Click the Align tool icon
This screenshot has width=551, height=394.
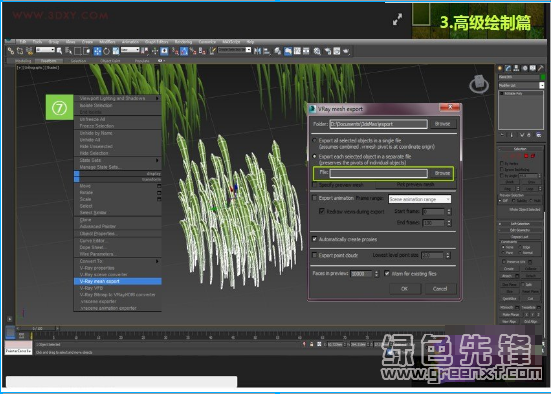tap(267, 51)
